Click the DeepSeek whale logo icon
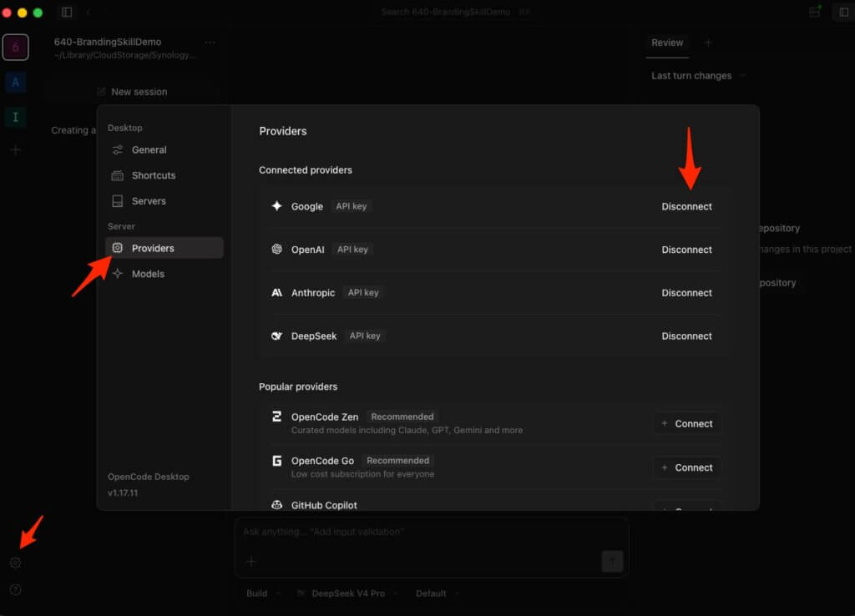Image resolution: width=855 pixels, height=616 pixels. (x=277, y=336)
